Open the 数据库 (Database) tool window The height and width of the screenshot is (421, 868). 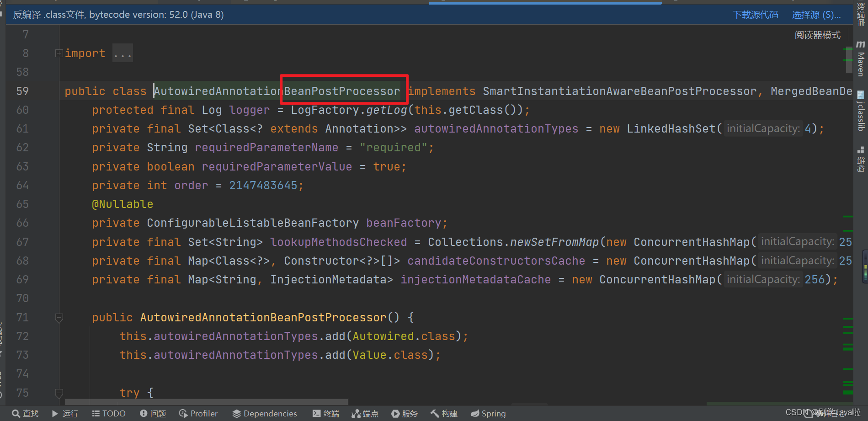click(861, 15)
